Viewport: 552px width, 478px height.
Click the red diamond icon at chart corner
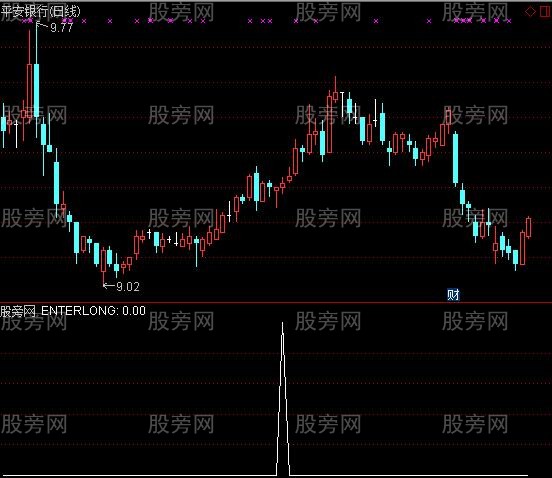530,12
